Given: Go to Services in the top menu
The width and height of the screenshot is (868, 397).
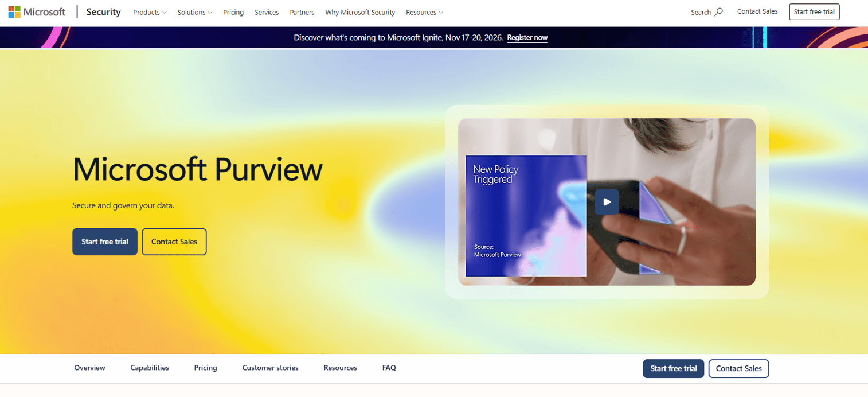Looking at the screenshot, I should tap(267, 12).
